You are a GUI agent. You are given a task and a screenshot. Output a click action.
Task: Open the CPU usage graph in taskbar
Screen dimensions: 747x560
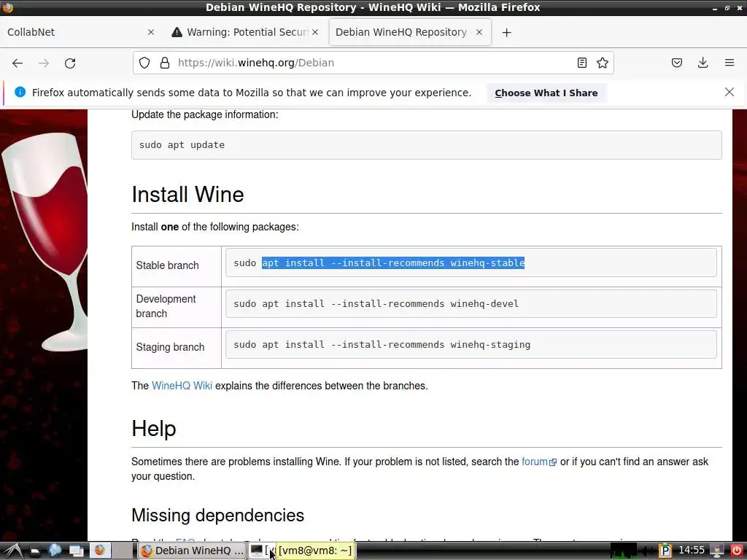pos(624,551)
